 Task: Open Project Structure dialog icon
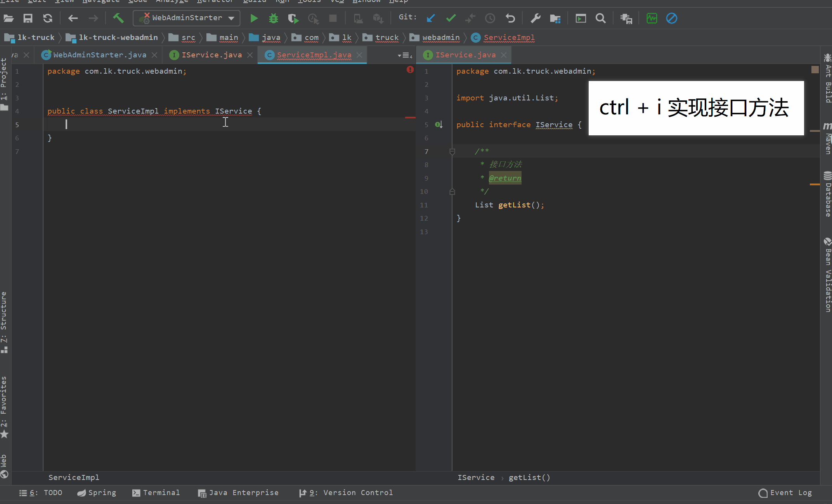pyautogui.click(x=555, y=18)
